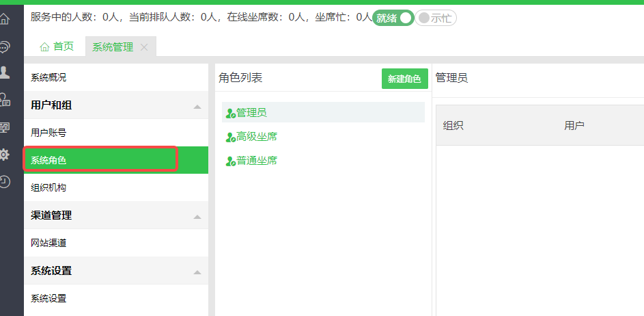Select the 系统管理 tab
The image size is (644, 316).
click(x=113, y=47)
